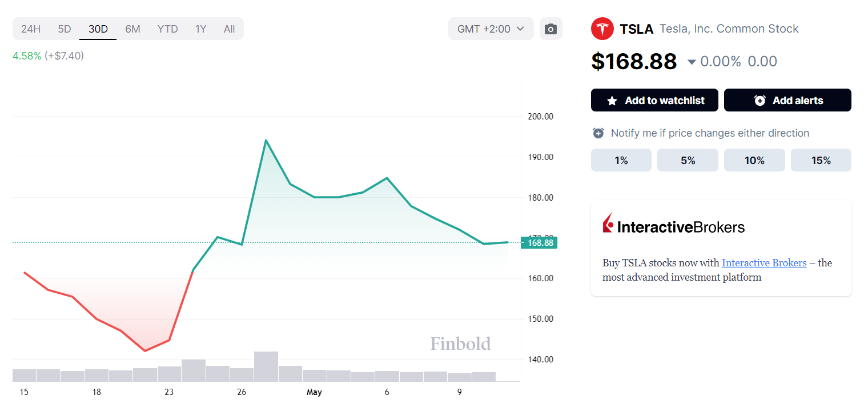This screenshot has height=411, width=868.
Task: Click the price change down-arrow indicator
Action: click(x=692, y=62)
